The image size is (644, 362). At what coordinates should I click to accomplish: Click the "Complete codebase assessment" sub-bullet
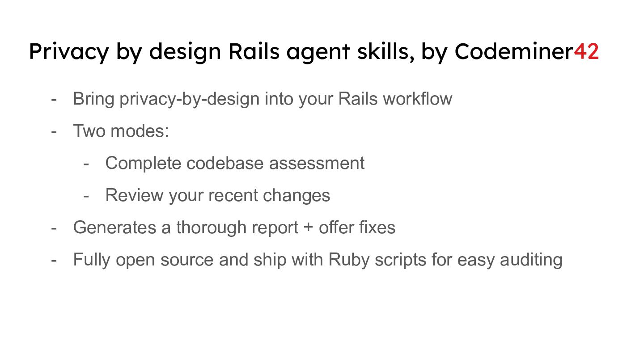click(x=235, y=163)
